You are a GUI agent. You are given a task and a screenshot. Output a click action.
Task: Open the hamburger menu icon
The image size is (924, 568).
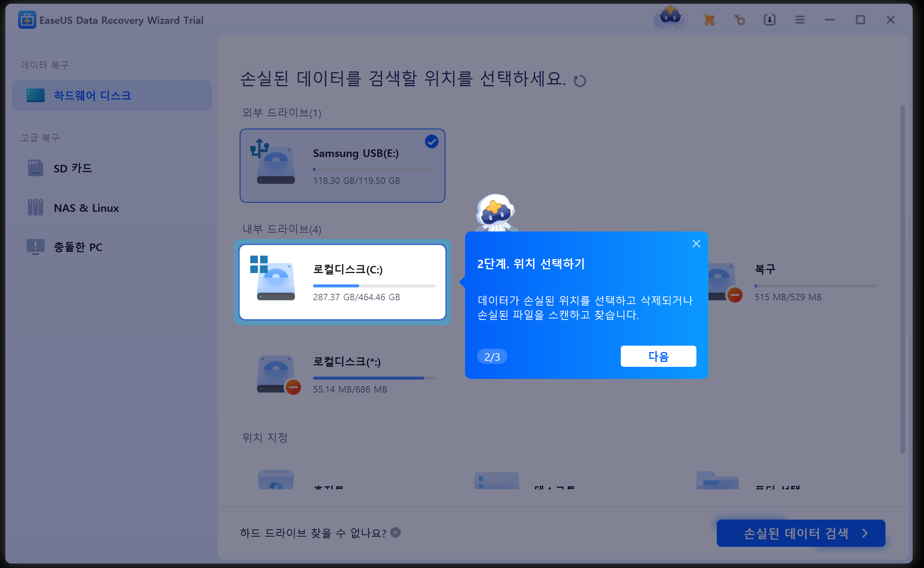point(800,20)
